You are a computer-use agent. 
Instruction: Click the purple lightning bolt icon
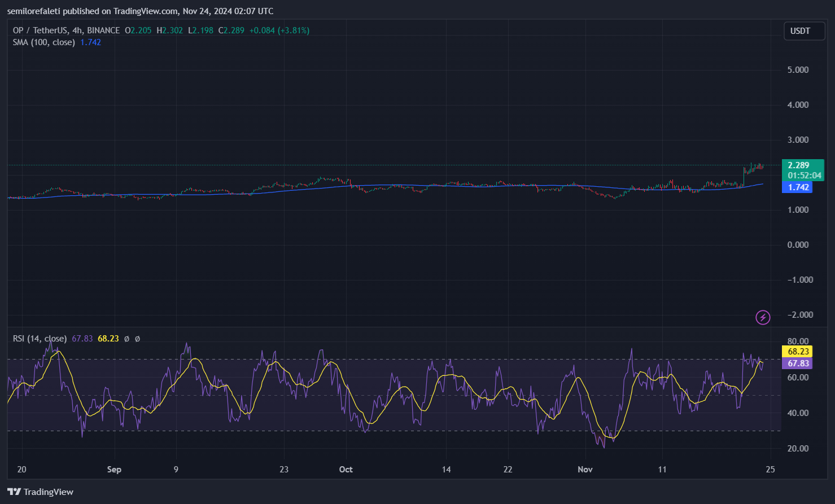click(763, 317)
